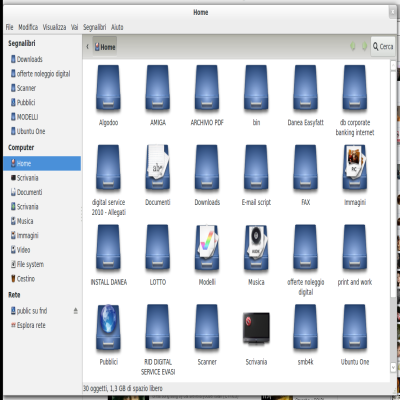Image resolution: width=400 pixels, height=400 pixels.
Task: Open the Immagini folder icon
Action: coord(355,168)
